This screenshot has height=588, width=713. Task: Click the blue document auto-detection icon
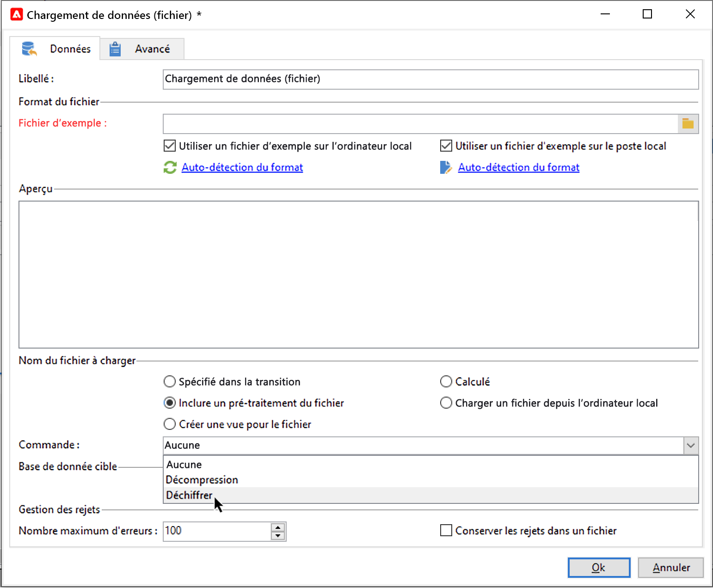point(446,167)
